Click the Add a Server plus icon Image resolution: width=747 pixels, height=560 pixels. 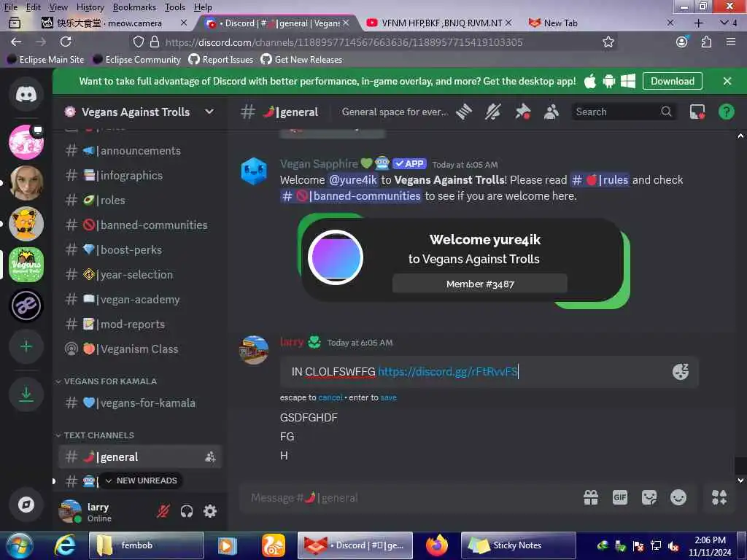pos(26,346)
